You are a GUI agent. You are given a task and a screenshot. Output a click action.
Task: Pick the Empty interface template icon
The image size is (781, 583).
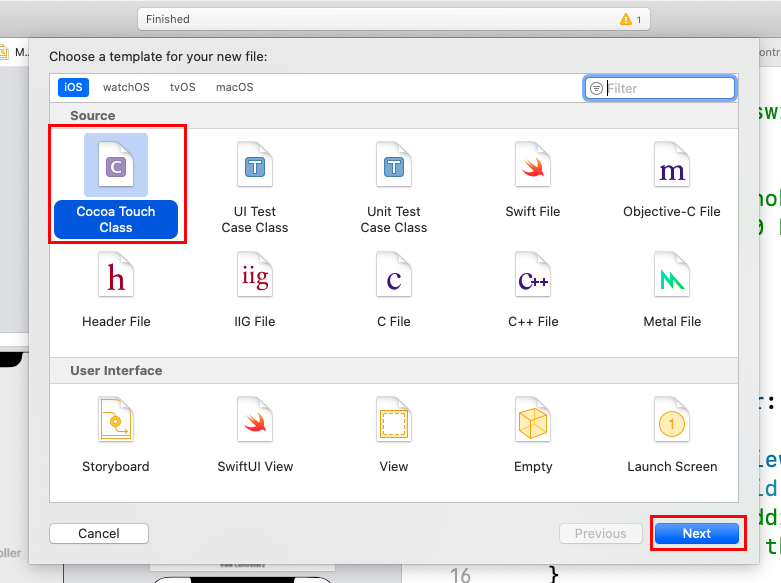click(x=533, y=420)
